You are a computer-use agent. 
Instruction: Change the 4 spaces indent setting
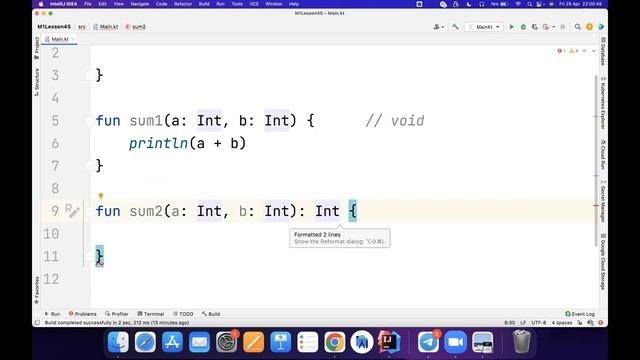pyautogui.click(x=562, y=323)
